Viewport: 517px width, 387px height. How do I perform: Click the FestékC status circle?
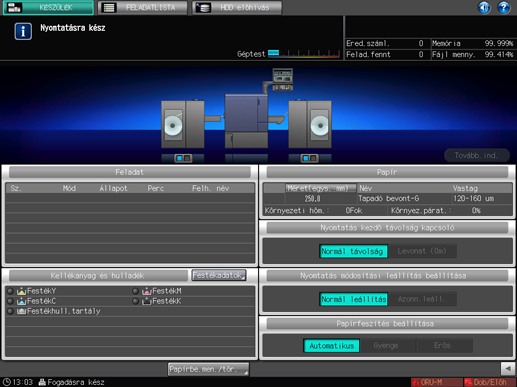10,301
